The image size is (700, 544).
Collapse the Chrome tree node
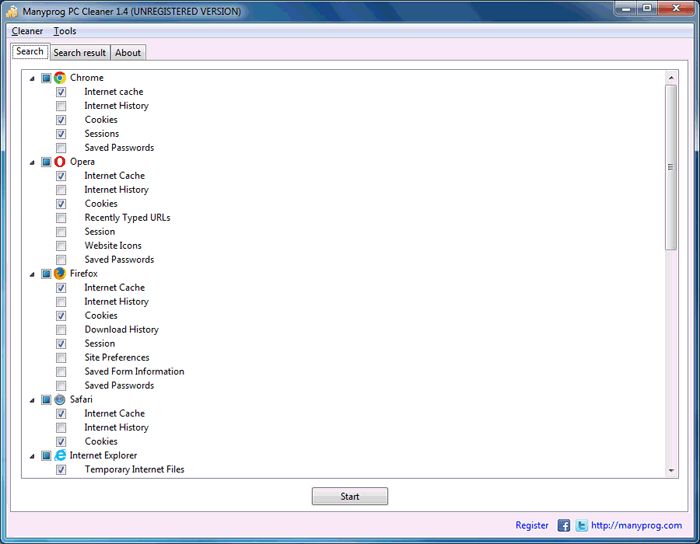32,79
